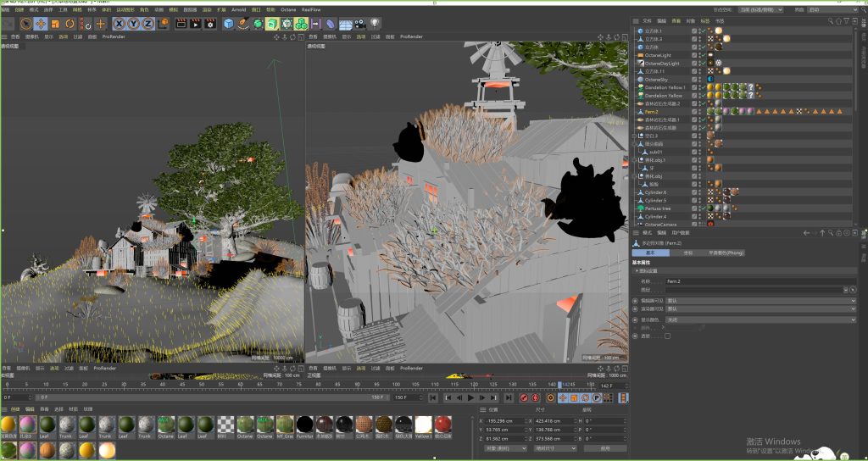
Task: Open the 绝对尺寸 size mode dropdown
Action: 555,448
